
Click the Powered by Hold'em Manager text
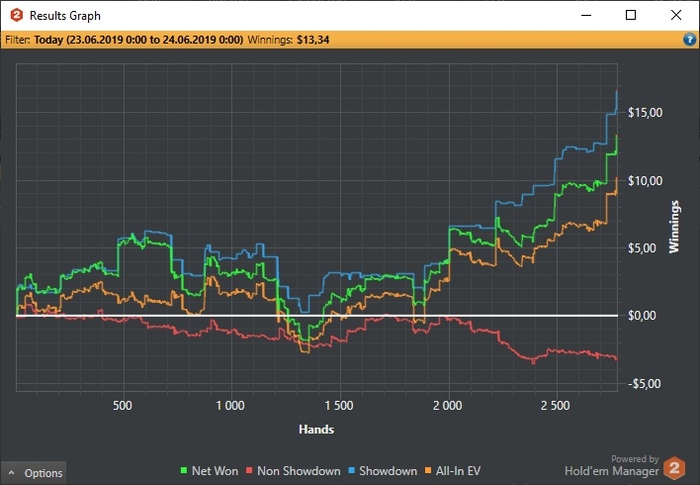click(612, 465)
